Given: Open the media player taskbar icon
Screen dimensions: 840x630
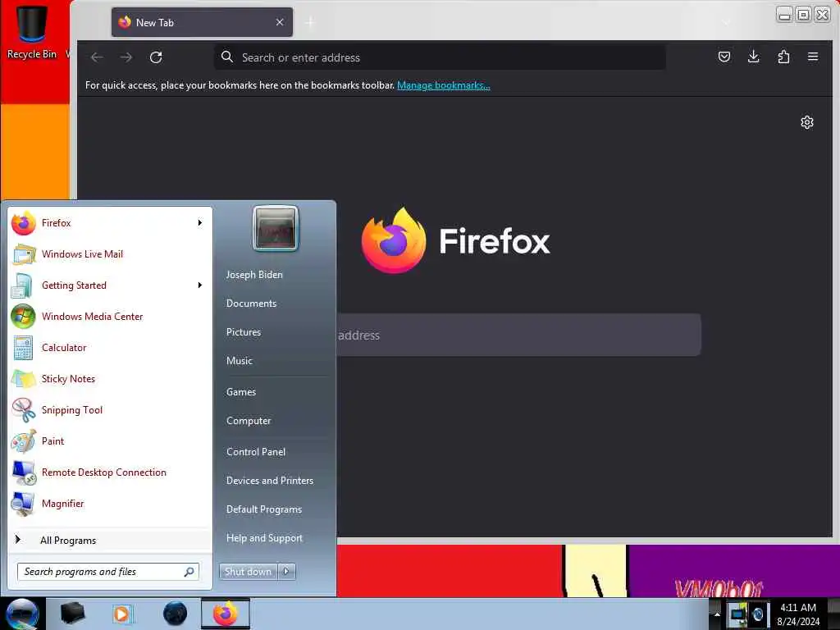Looking at the screenshot, I should coord(121,614).
